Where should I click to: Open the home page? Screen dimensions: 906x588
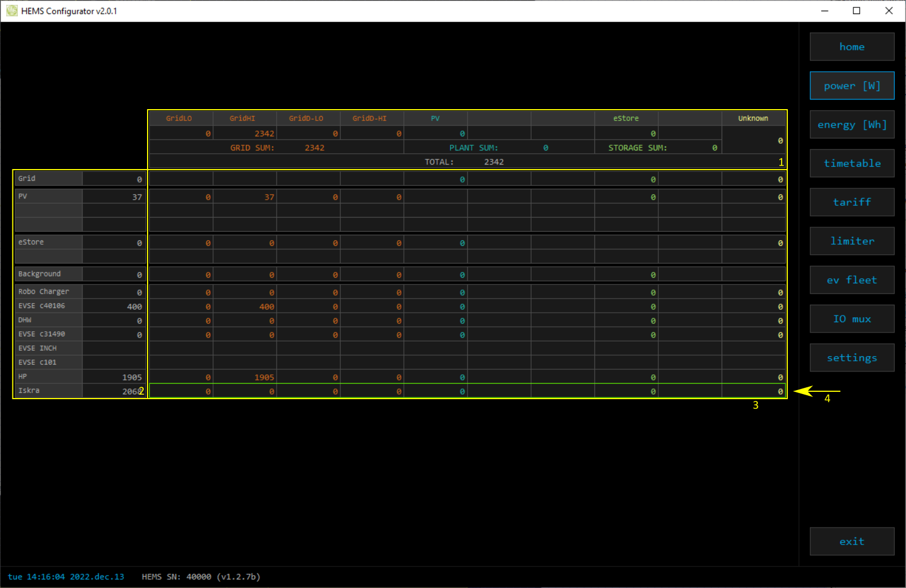852,47
